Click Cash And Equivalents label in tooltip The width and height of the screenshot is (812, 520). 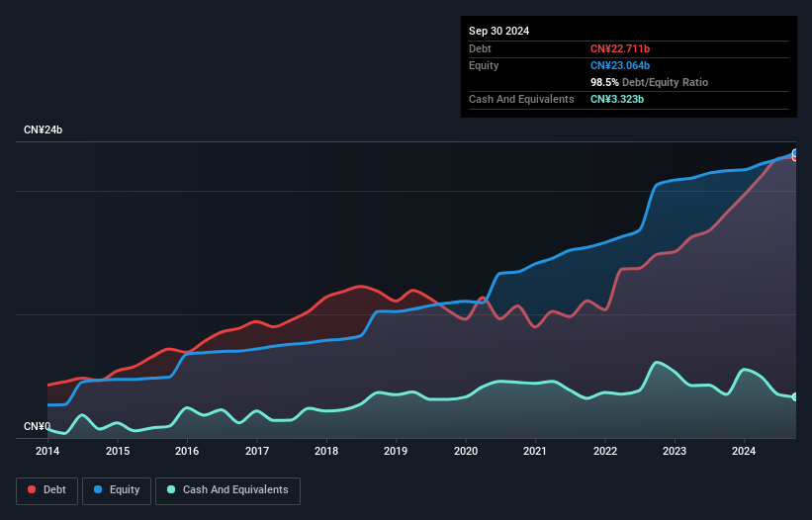[x=521, y=99]
